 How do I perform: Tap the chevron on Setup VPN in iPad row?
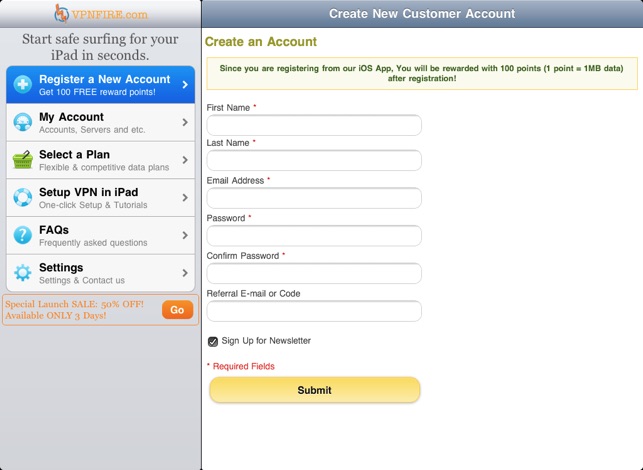pyautogui.click(x=185, y=197)
